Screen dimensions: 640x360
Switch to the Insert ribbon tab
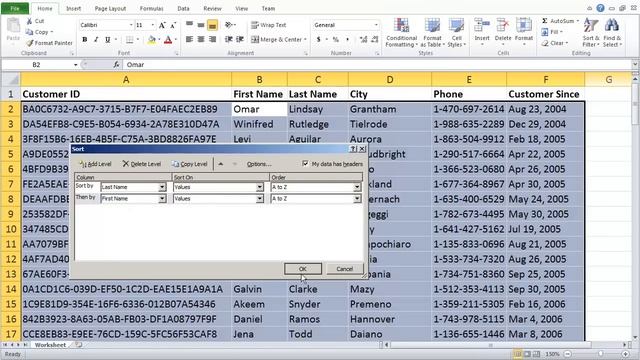73,9
